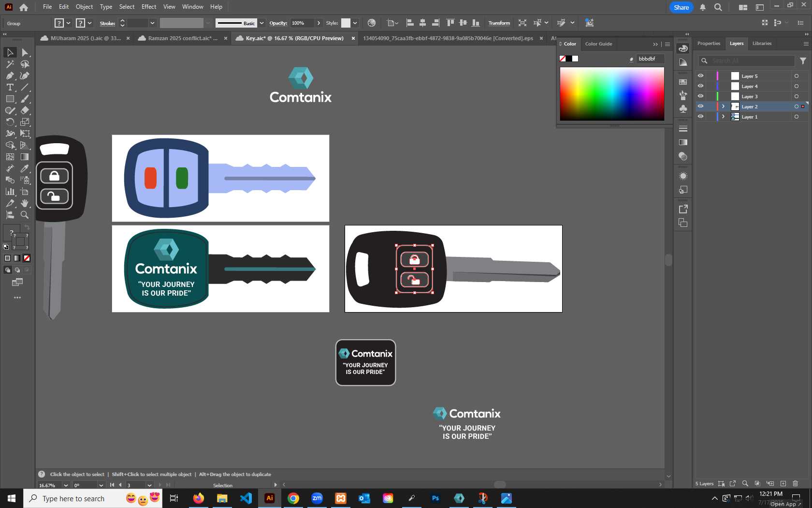Expand Layer 2 contents

(x=723, y=106)
